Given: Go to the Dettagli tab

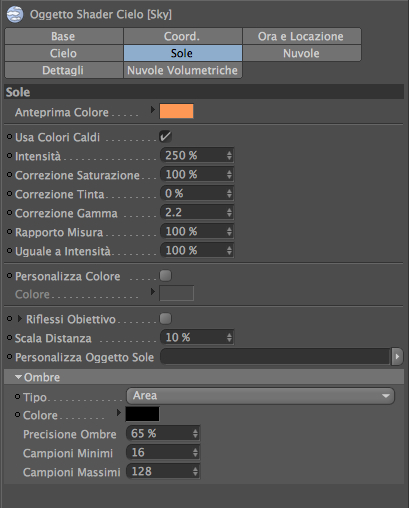Looking at the screenshot, I should (x=64, y=70).
